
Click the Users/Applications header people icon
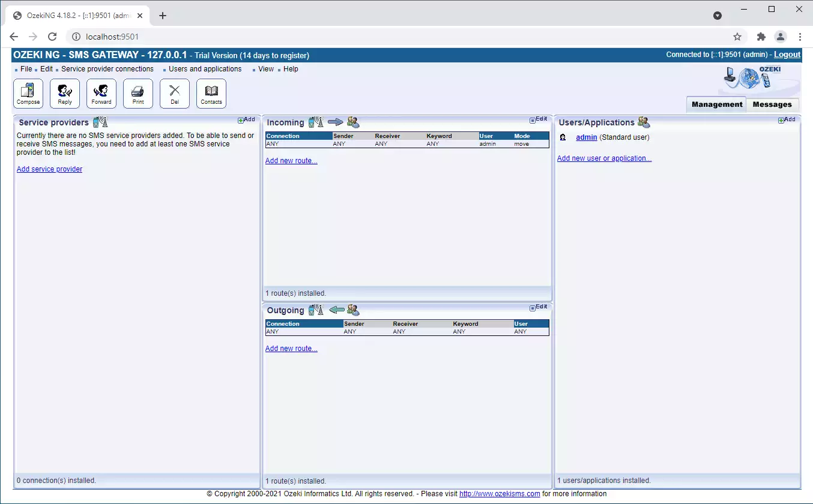pyautogui.click(x=644, y=122)
